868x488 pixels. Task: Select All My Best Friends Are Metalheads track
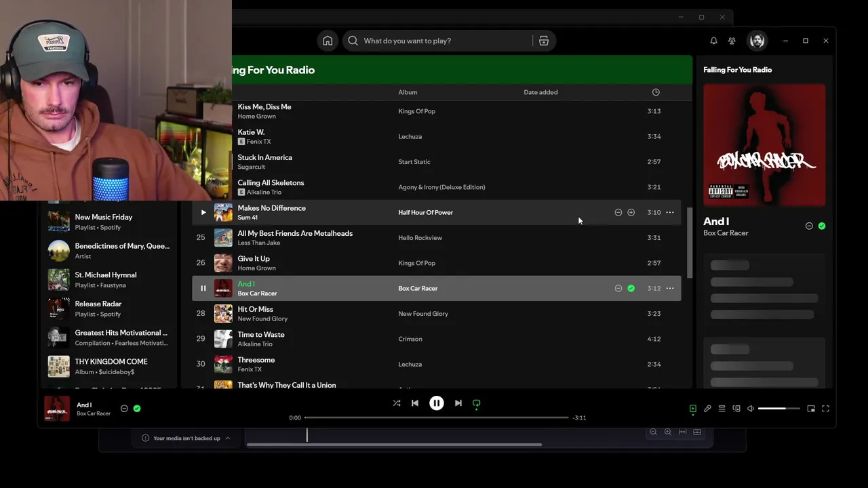tap(437, 238)
